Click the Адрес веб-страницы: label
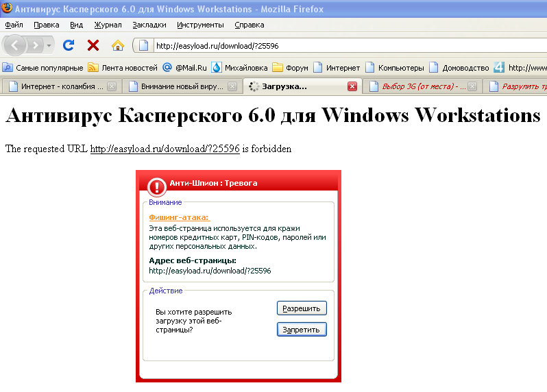The height and width of the screenshot is (392, 547). point(193,260)
